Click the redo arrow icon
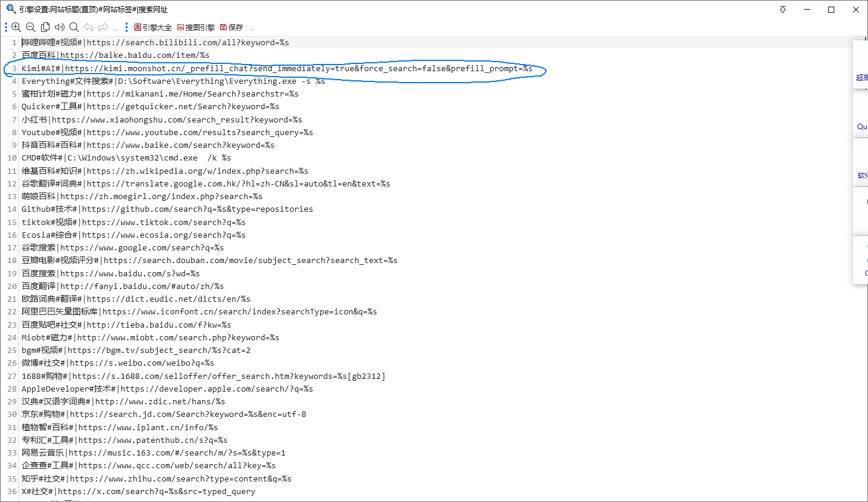Image resolution: width=868 pixels, height=502 pixels. click(103, 27)
